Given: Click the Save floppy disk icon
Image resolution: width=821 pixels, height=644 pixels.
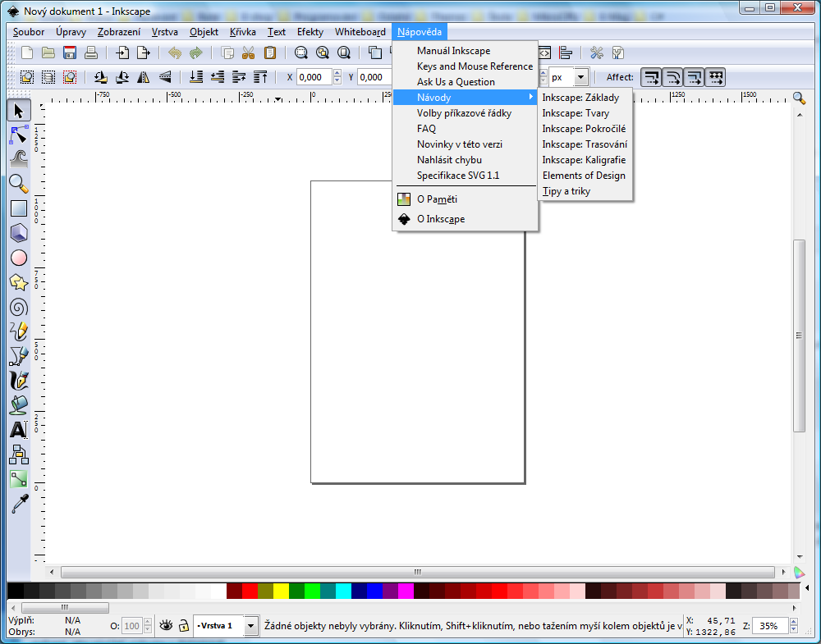Looking at the screenshot, I should point(70,53).
